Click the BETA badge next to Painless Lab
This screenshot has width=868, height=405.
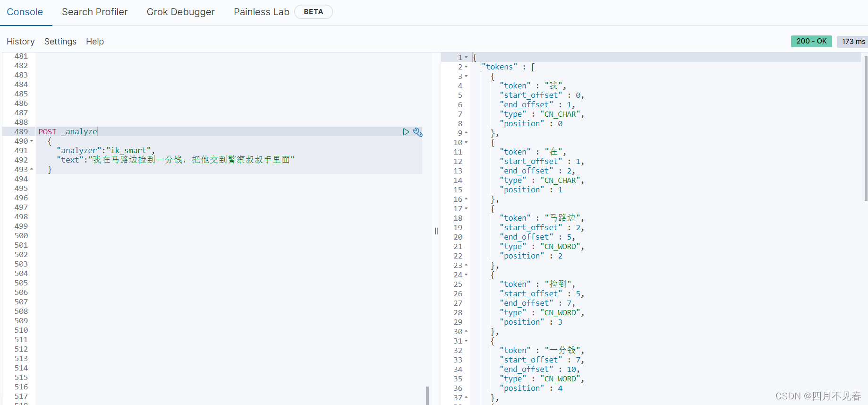point(314,12)
